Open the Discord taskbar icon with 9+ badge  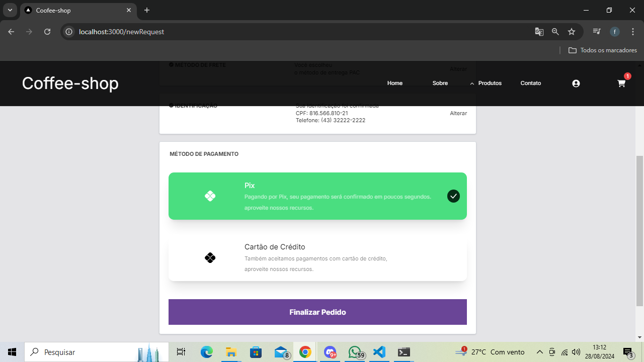tap(330, 352)
